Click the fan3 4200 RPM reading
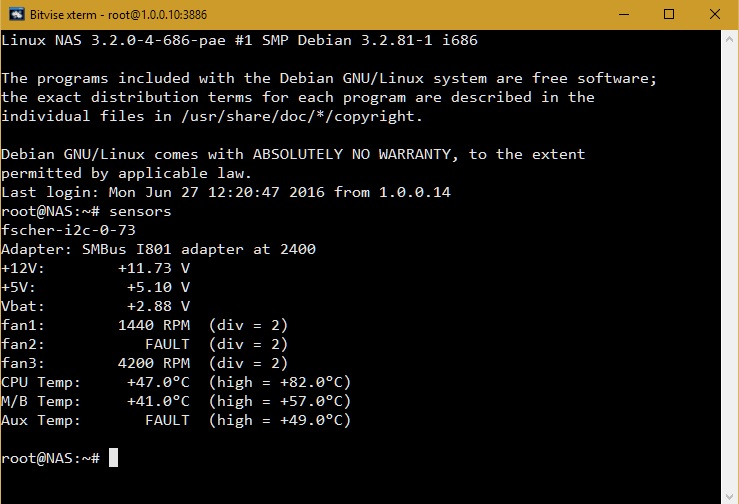Screen dimensions: 739x504 click(x=153, y=363)
